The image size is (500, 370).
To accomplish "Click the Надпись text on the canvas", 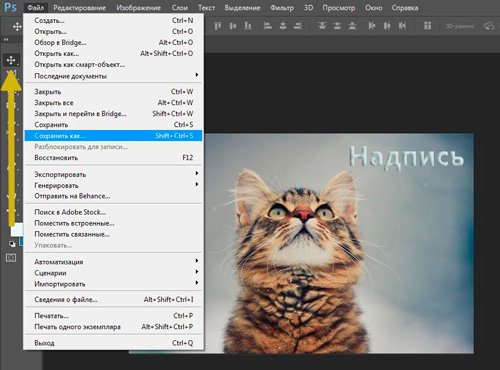I will click(407, 157).
